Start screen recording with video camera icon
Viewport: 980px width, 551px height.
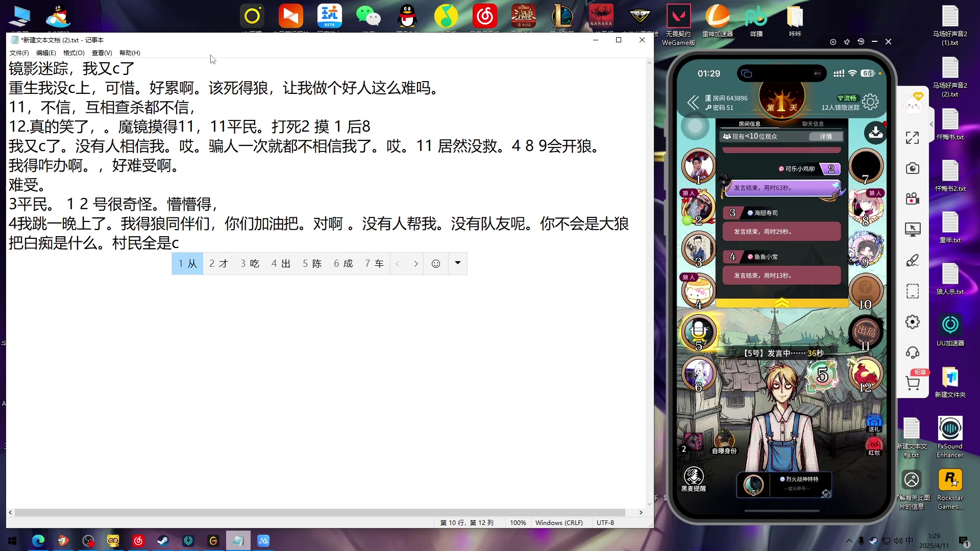tap(912, 199)
